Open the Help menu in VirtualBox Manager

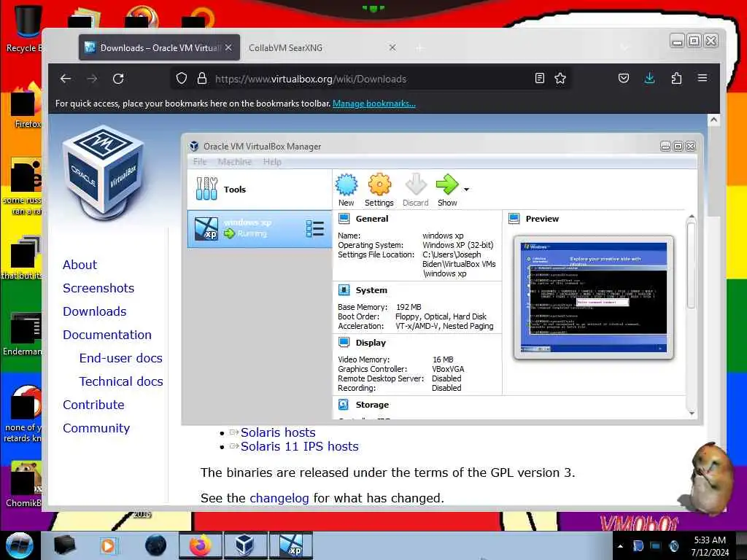(272, 162)
